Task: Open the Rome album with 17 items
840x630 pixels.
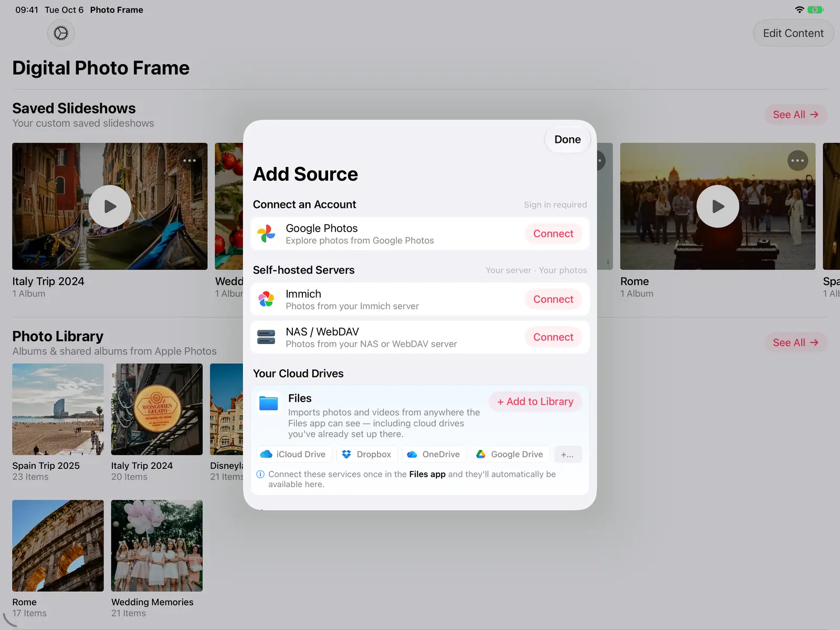Action: click(58, 546)
